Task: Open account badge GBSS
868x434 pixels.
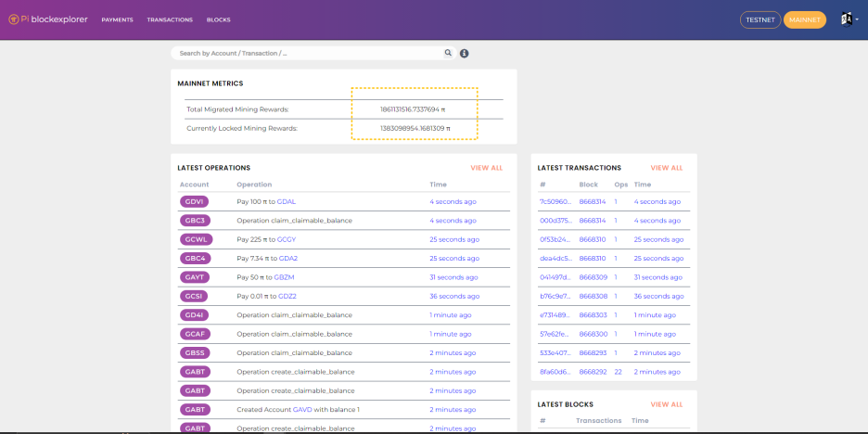Action: pos(195,352)
